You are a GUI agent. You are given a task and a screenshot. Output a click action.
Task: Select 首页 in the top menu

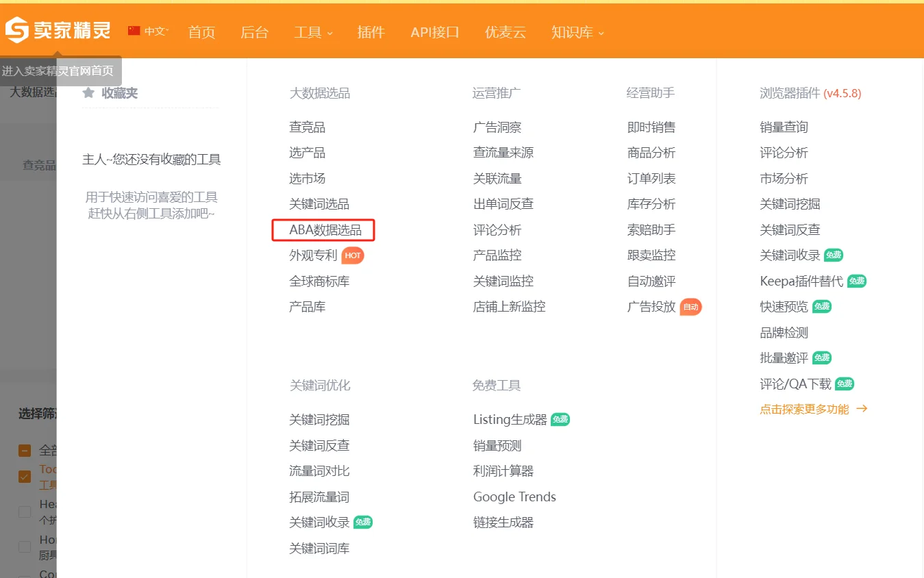tap(201, 32)
